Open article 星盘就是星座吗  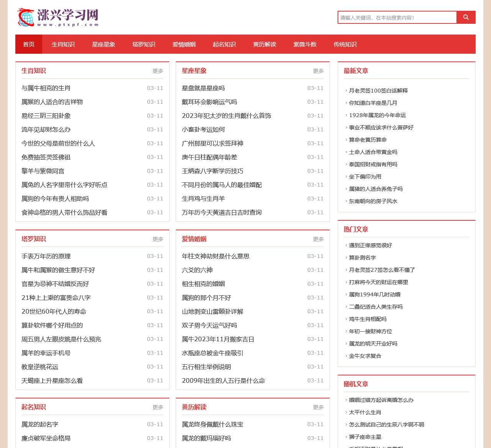203,88
